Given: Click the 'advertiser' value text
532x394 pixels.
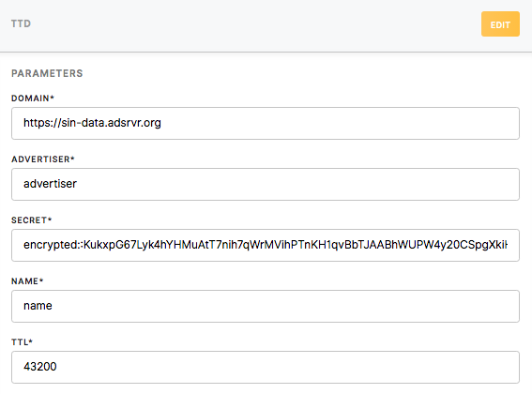Looking at the screenshot, I should 50,184.
